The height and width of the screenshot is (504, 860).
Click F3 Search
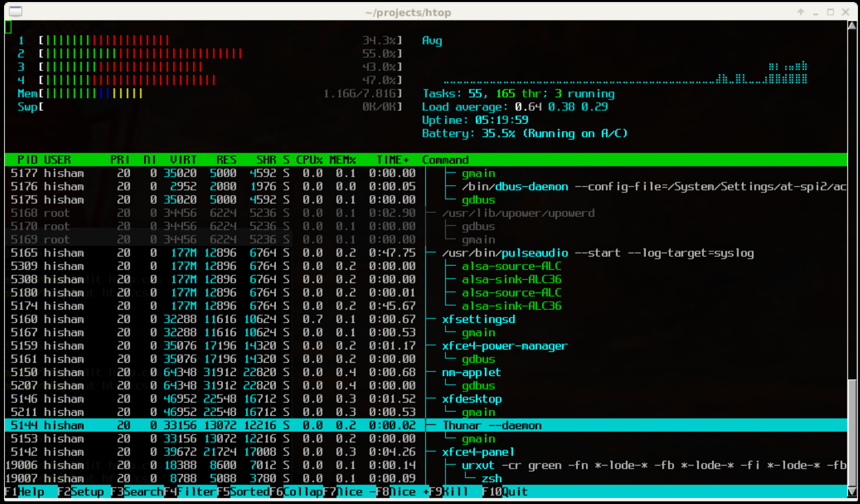(137, 491)
